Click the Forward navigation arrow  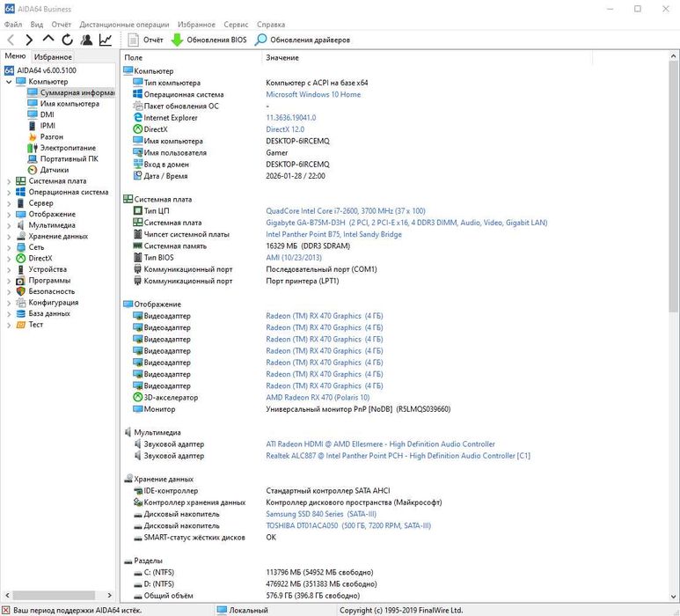click(x=29, y=40)
